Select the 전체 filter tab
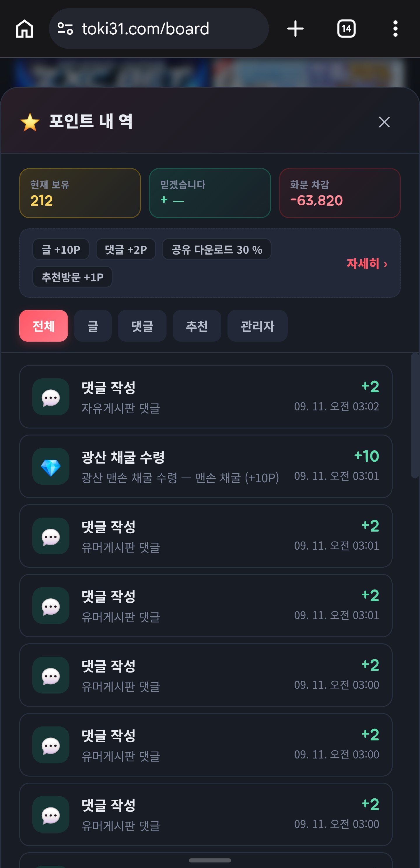Image resolution: width=420 pixels, height=868 pixels. tap(43, 326)
